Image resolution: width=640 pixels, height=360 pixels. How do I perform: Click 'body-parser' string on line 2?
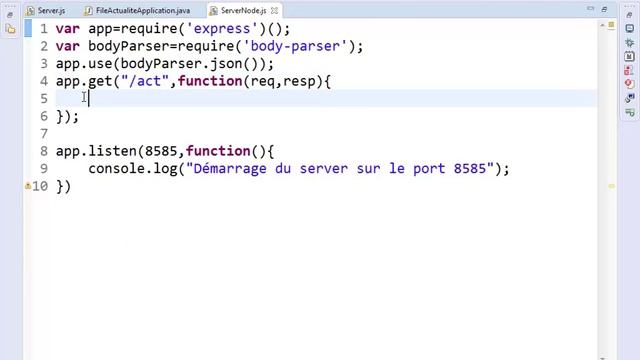(296, 46)
